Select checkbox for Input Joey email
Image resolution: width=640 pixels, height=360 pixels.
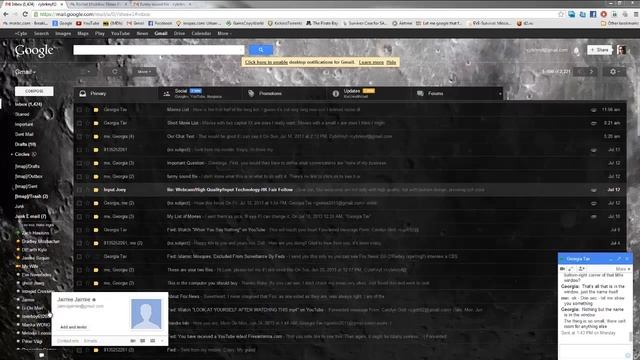click(x=79, y=190)
